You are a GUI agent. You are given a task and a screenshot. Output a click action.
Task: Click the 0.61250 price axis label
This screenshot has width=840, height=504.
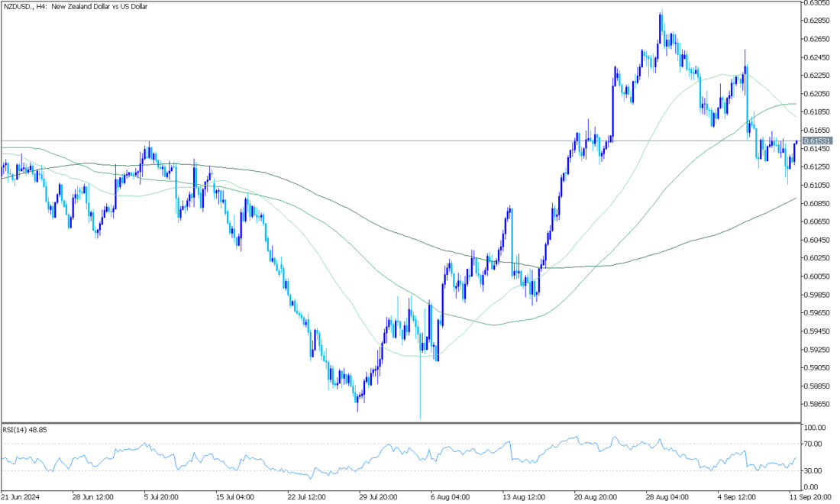pyautogui.click(x=817, y=166)
